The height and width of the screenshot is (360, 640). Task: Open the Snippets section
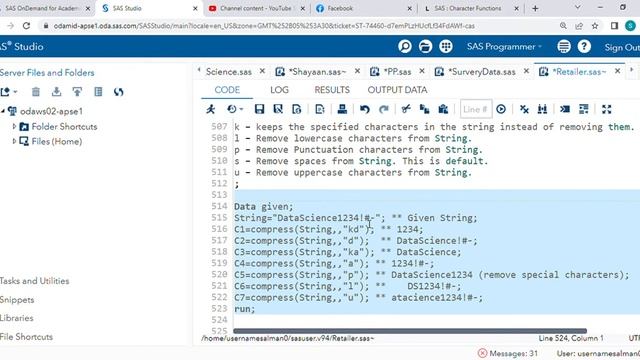point(17,300)
